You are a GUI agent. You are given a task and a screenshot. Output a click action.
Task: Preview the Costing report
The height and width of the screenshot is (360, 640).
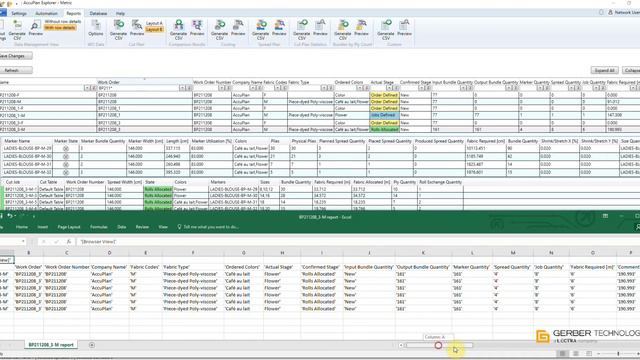point(238,28)
